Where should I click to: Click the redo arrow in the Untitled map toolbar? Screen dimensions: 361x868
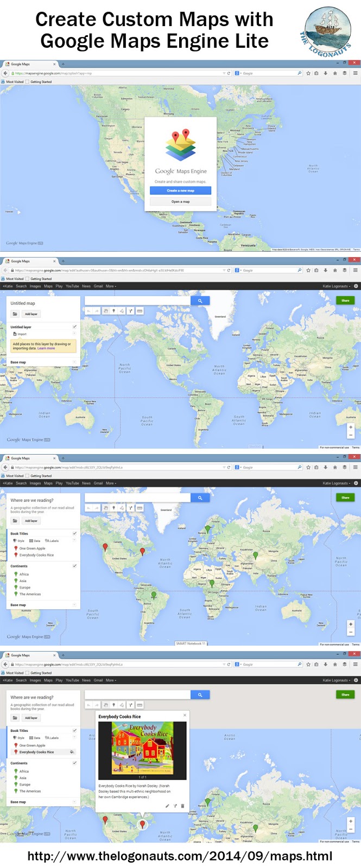tap(97, 311)
